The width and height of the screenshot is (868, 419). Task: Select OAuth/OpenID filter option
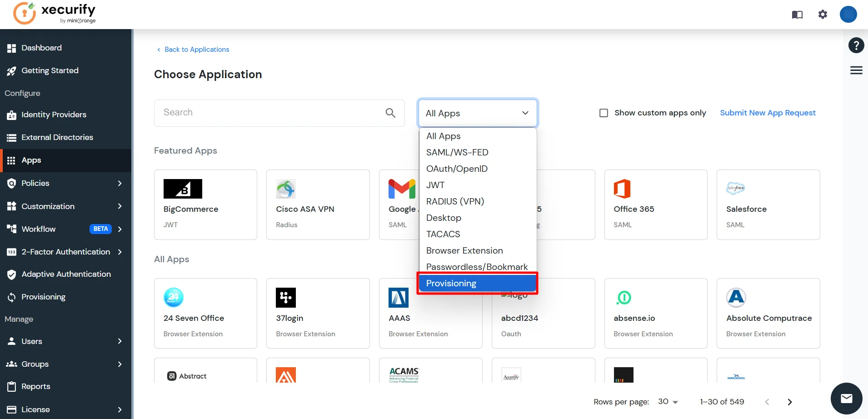click(x=478, y=169)
